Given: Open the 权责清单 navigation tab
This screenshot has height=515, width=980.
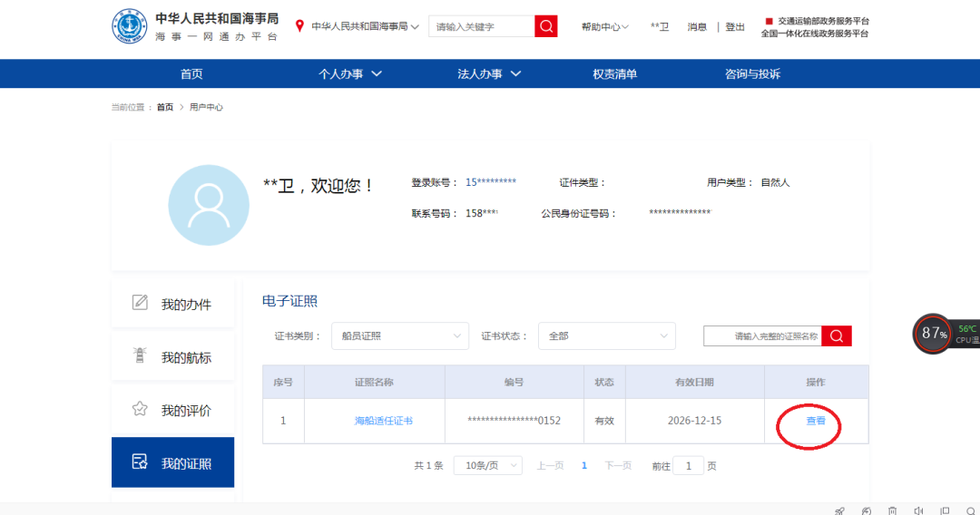Looking at the screenshot, I should point(614,74).
